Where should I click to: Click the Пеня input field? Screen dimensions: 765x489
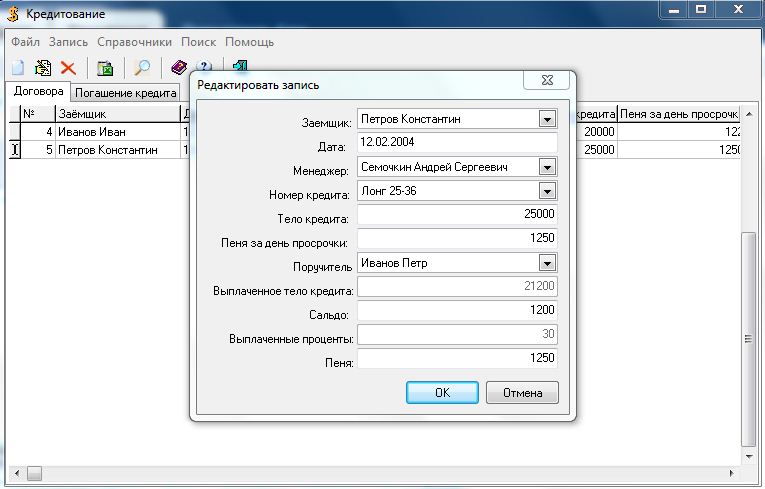click(x=457, y=358)
